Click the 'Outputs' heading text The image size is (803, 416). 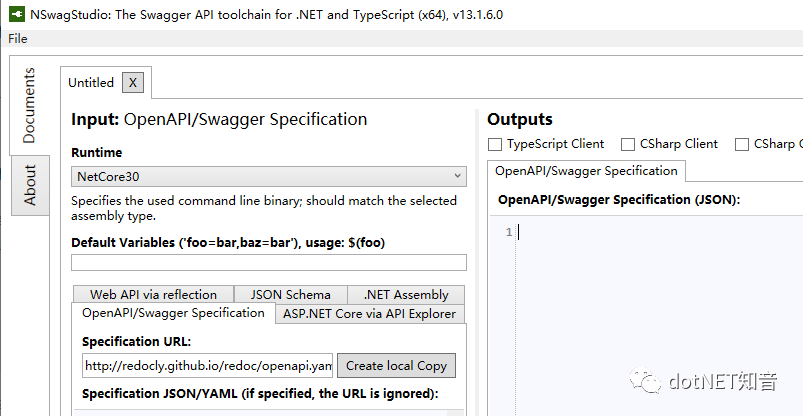coord(520,119)
